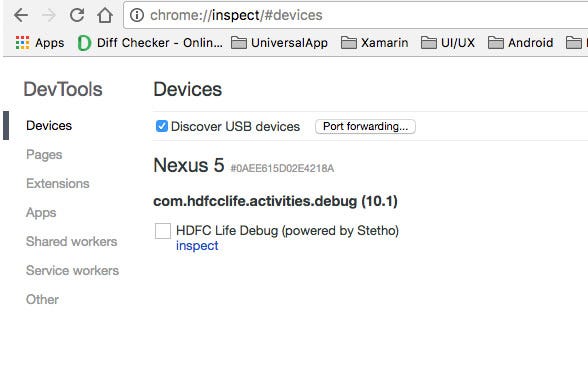View site information icon in address bar
This screenshot has width=588, height=375.
137,15
